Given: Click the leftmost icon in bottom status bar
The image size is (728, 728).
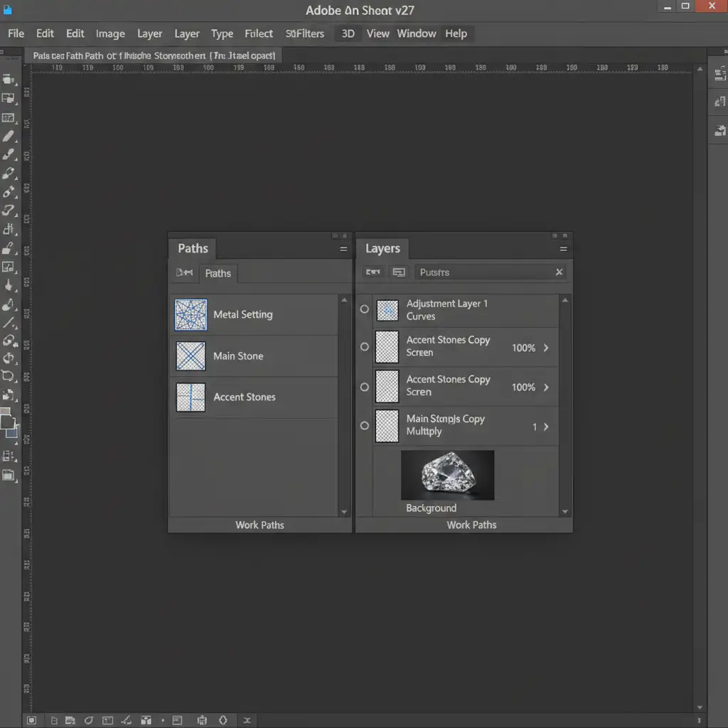Looking at the screenshot, I should (x=31, y=720).
